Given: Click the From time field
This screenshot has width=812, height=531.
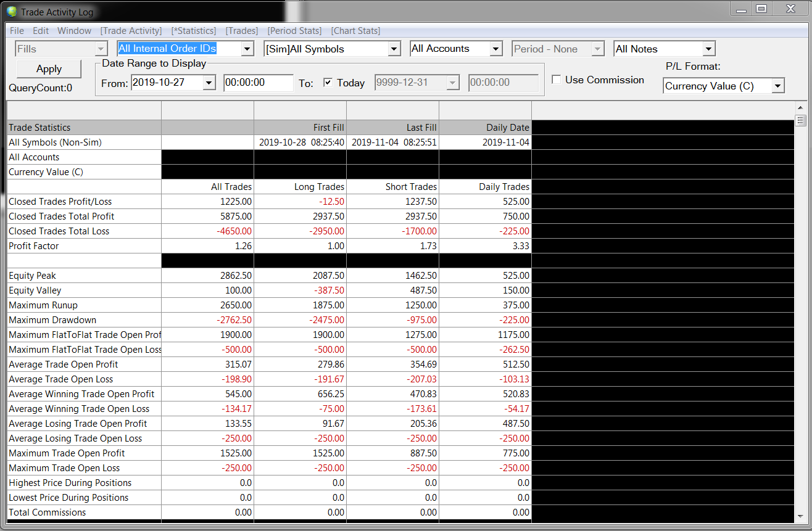Looking at the screenshot, I should [259, 83].
